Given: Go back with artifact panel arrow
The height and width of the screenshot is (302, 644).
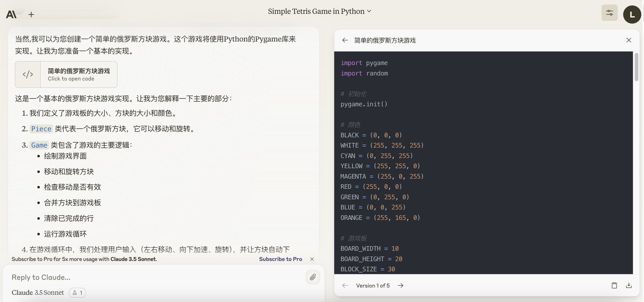Looking at the screenshot, I should 345,40.
